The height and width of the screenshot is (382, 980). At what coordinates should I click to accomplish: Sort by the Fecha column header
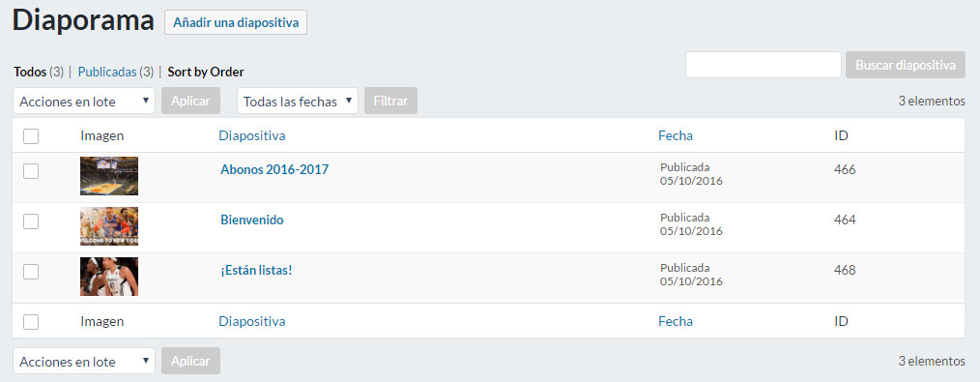(675, 135)
